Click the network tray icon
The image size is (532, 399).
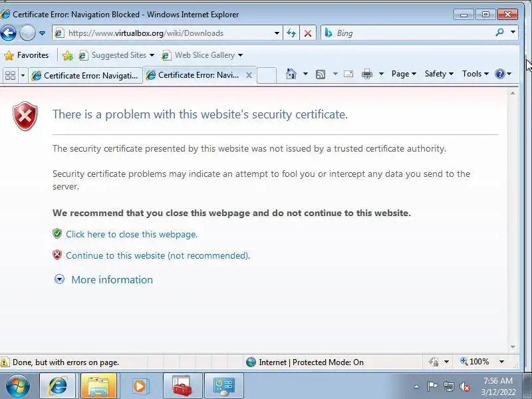(x=448, y=386)
